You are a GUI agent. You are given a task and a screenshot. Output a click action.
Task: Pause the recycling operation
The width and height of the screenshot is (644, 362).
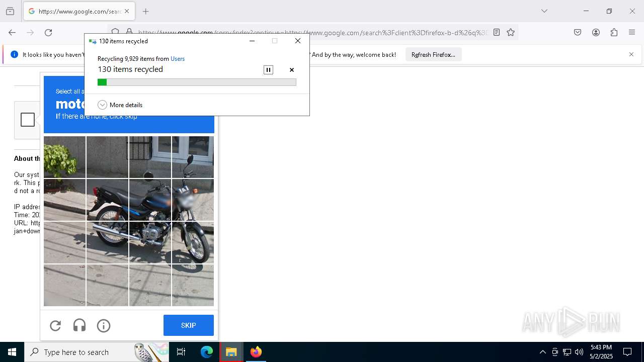coord(268,70)
